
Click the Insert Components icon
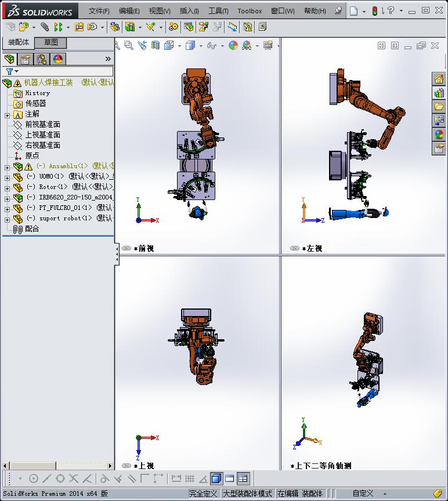(x=23, y=27)
